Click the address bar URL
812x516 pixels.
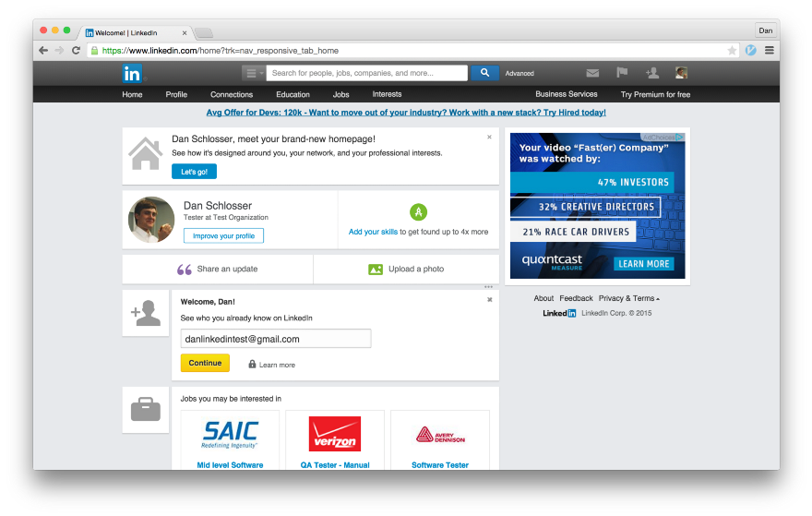click(x=221, y=51)
